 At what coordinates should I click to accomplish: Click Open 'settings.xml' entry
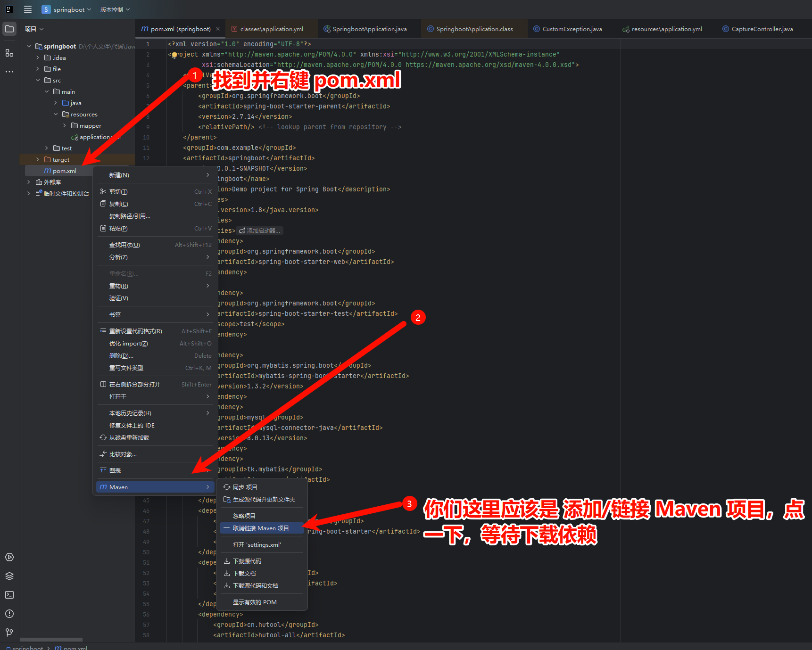point(262,544)
